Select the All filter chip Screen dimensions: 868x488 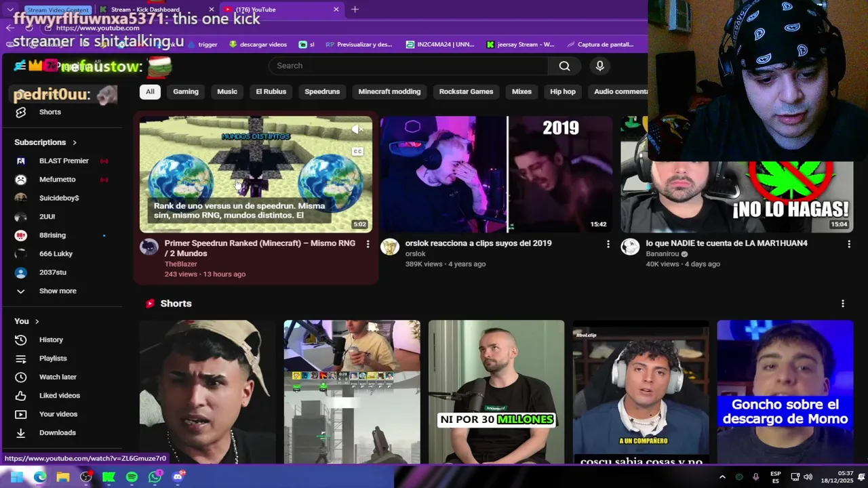[150, 91]
